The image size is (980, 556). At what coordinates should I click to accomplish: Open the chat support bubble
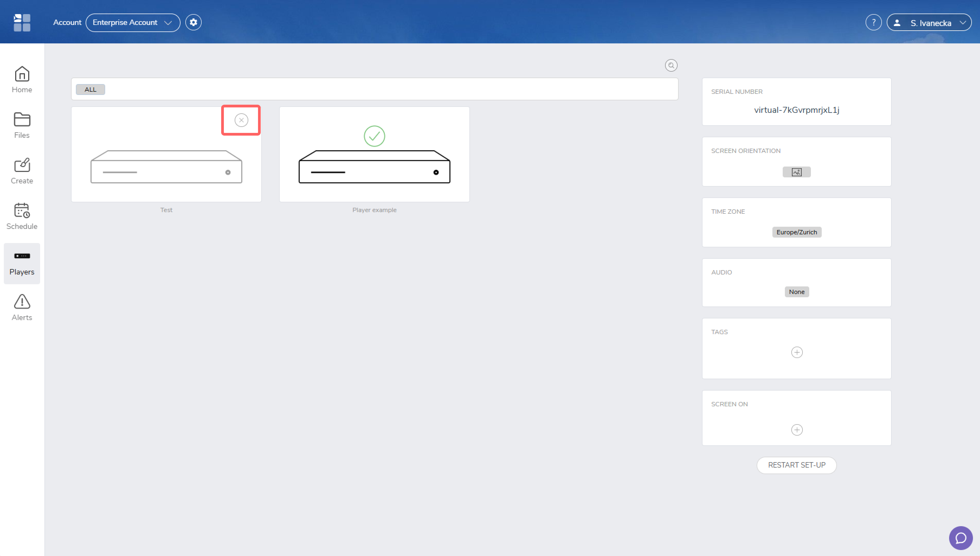click(x=960, y=538)
